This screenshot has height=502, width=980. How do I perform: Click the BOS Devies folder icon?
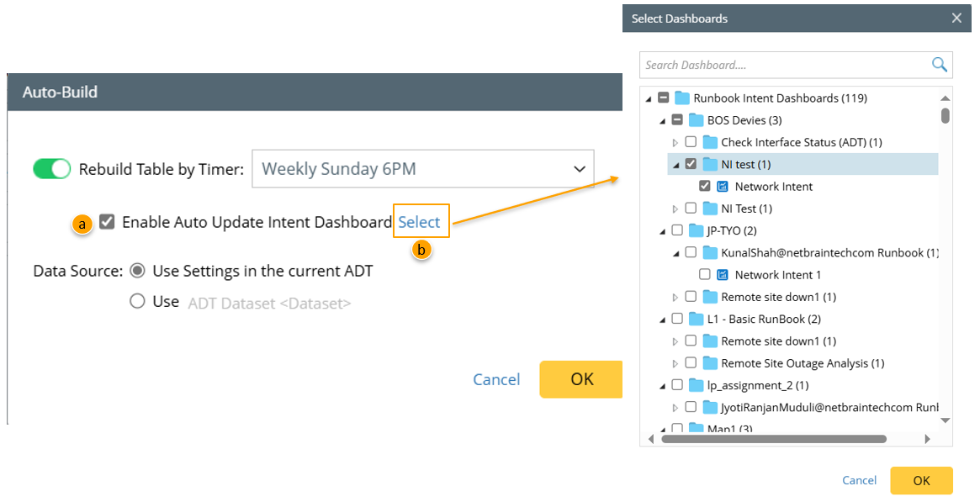tap(697, 120)
